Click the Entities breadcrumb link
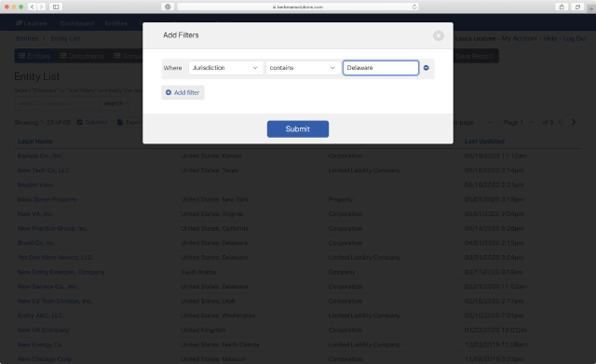 pos(27,38)
